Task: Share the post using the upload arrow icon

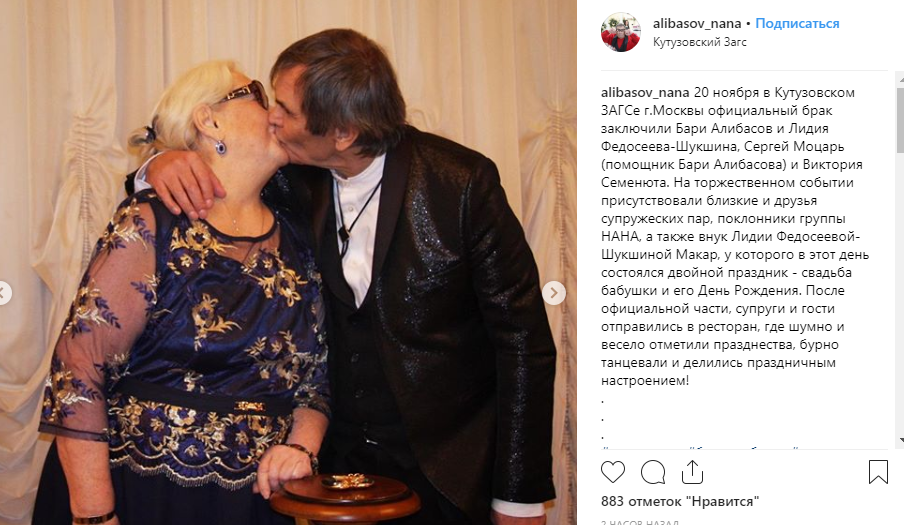Action: (692, 471)
